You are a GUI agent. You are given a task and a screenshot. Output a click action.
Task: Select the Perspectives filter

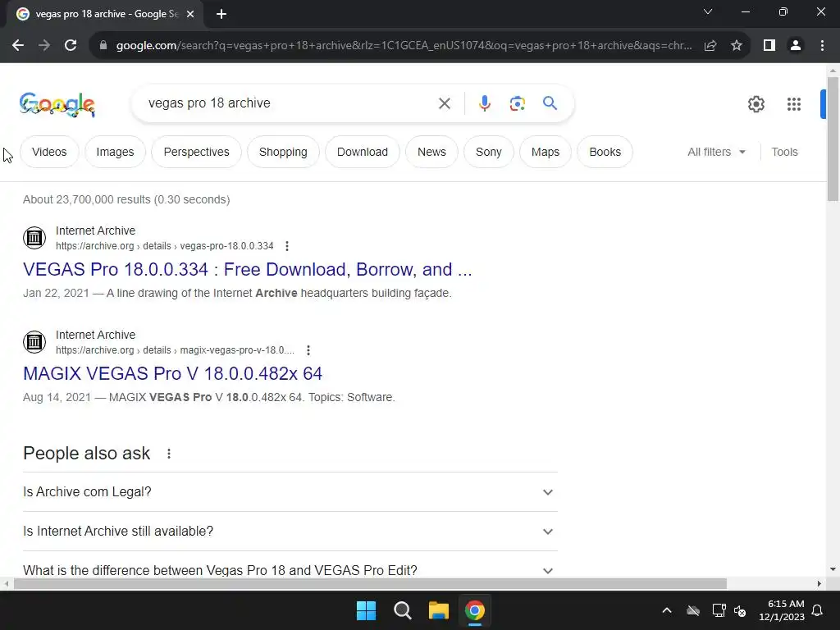pos(197,152)
